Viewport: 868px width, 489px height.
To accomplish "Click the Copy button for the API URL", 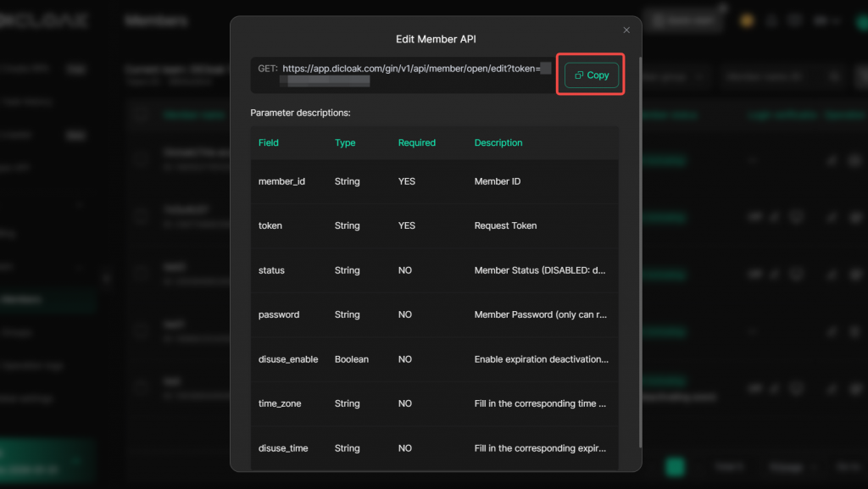I will tap(592, 75).
